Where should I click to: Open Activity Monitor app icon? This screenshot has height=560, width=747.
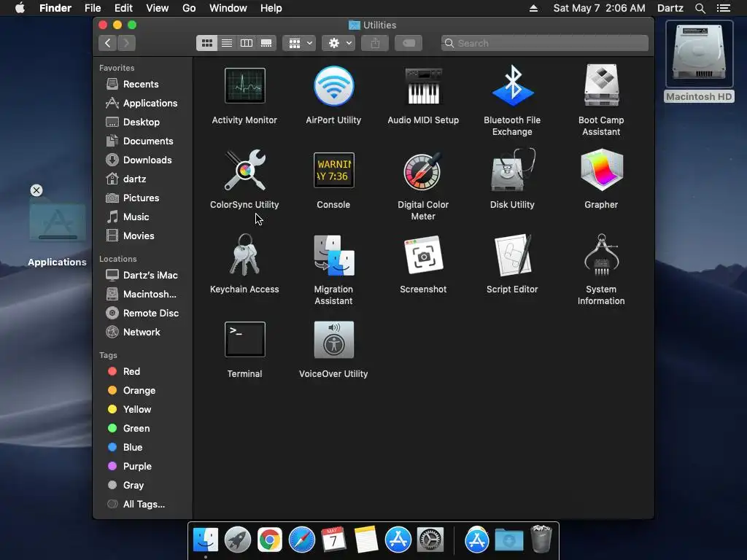click(x=245, y=86)
